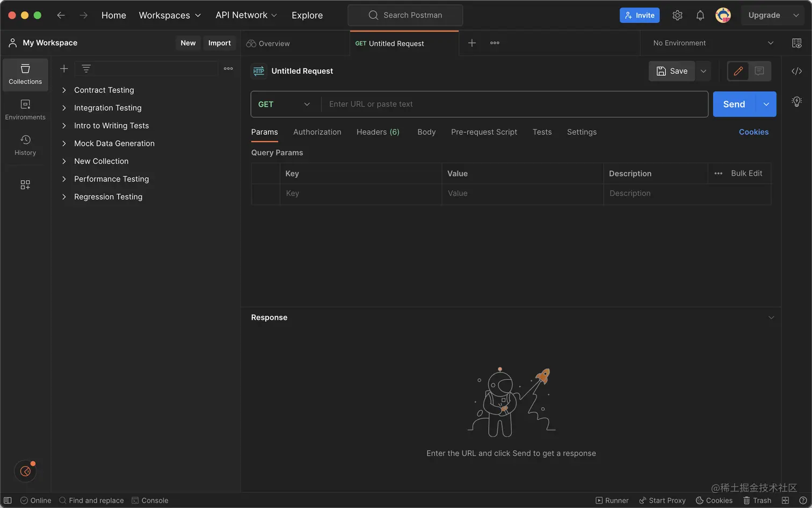Open Find and replace
The image size is (812, 508).
click(x=91, y=500)
